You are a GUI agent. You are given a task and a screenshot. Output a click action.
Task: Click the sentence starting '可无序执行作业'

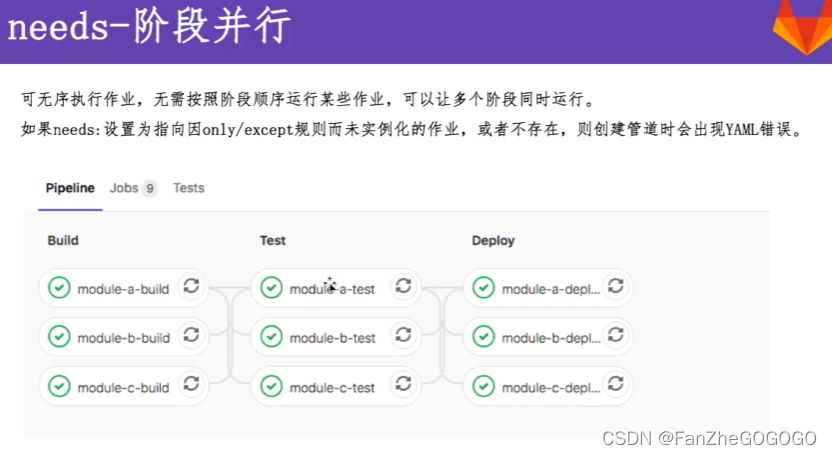(x=309, y=99)
